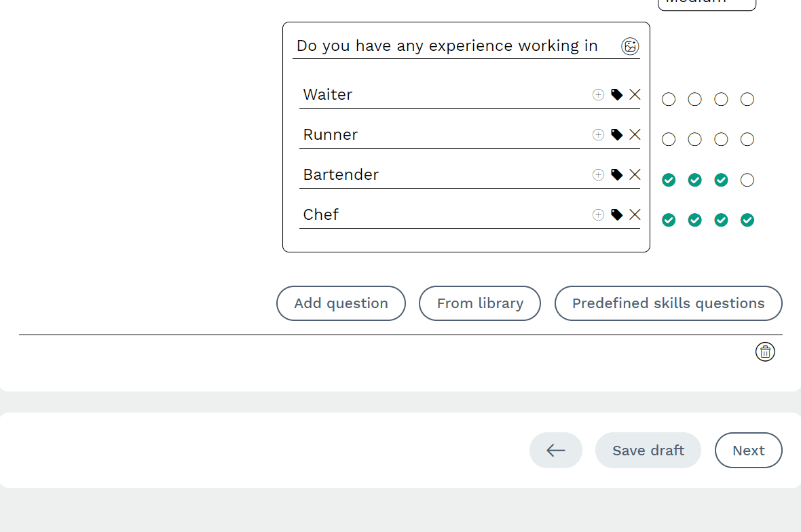This screenshot has height=532, width=801.
Task: Click the Add question button
Action: (x=341, y=303)
